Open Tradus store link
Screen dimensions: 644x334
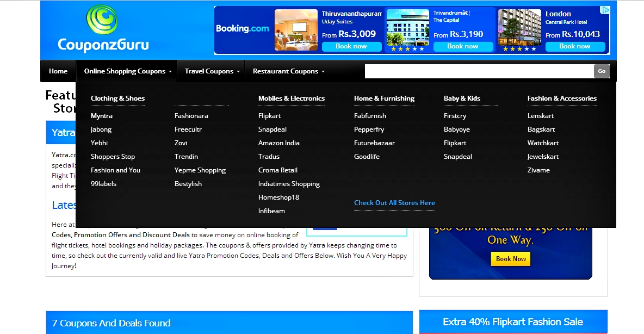tap(269, 157)
